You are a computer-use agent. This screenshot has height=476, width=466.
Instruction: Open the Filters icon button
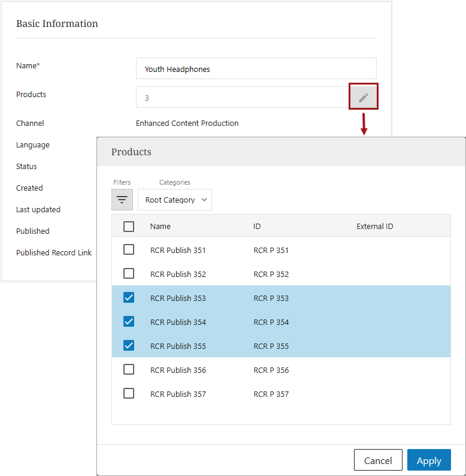pos(122,200)
